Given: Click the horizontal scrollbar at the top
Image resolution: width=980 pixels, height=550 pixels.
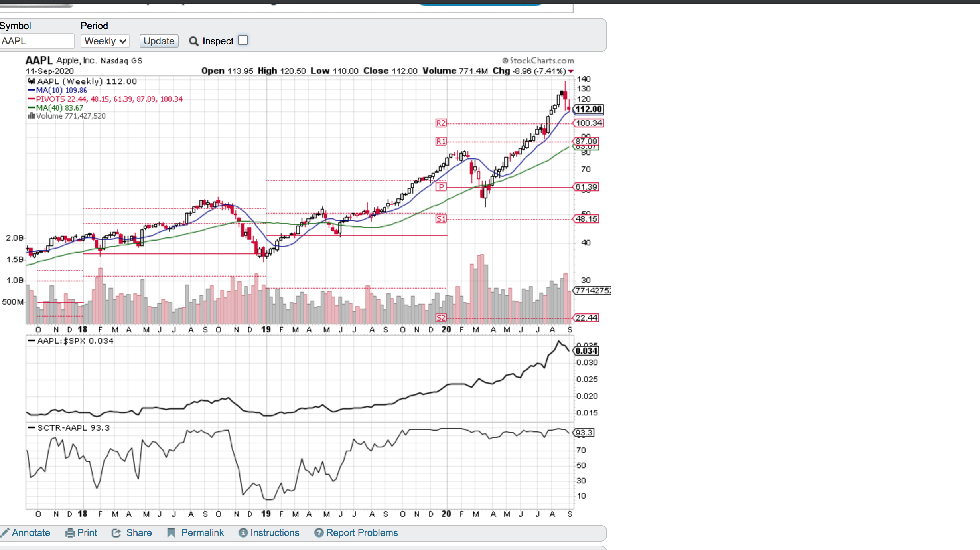Looking at the screenshot, I should [x=36, y=5].
